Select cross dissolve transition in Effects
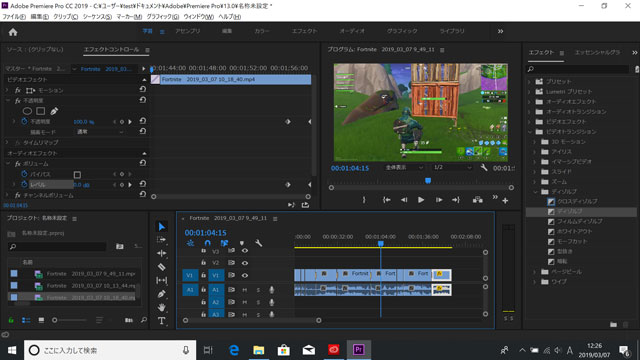The image size is (640, 360). [577, 202]
